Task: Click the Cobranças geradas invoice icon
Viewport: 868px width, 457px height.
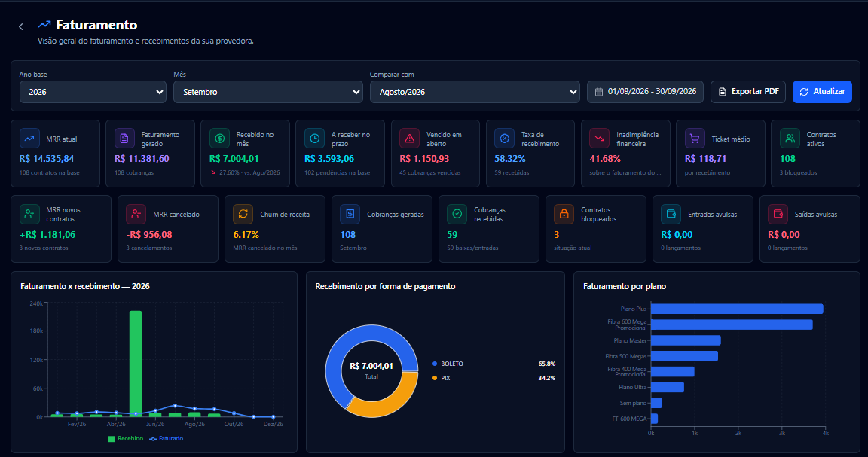Action: 350,214
